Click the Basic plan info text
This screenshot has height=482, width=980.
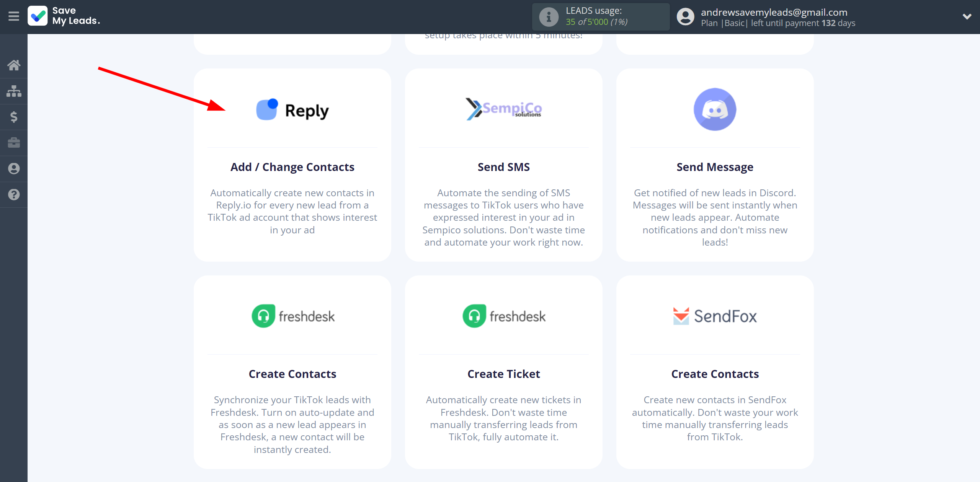tap(778, 23)
